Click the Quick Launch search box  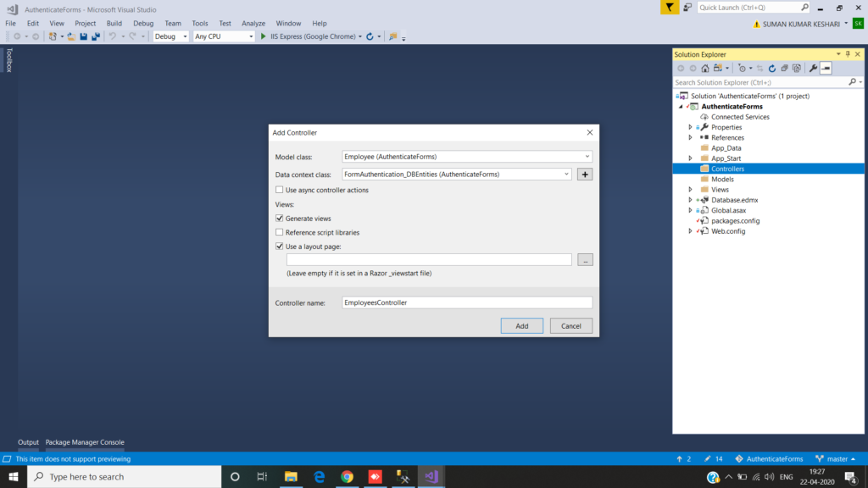pyautogui.click(x=753, y=7)
